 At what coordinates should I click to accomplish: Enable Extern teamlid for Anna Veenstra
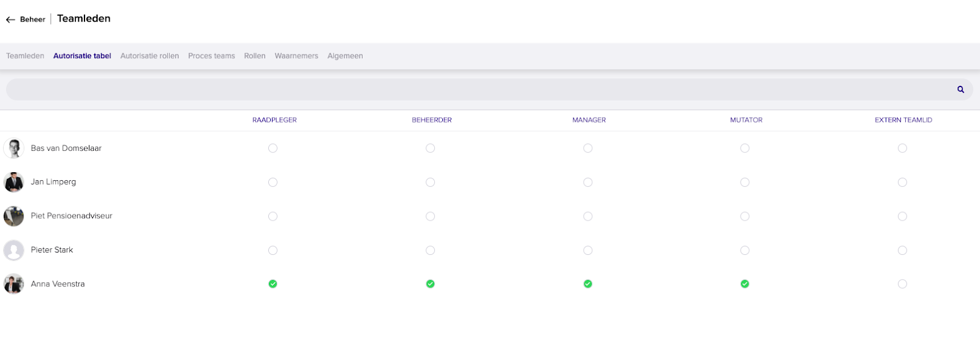pos(902,284)
